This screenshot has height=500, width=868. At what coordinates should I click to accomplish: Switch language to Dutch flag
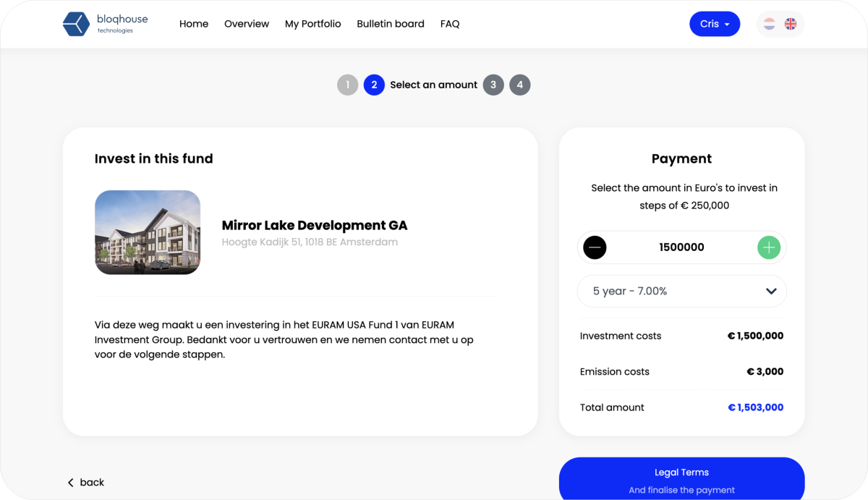pyautogui.click(x=770, y=24)
